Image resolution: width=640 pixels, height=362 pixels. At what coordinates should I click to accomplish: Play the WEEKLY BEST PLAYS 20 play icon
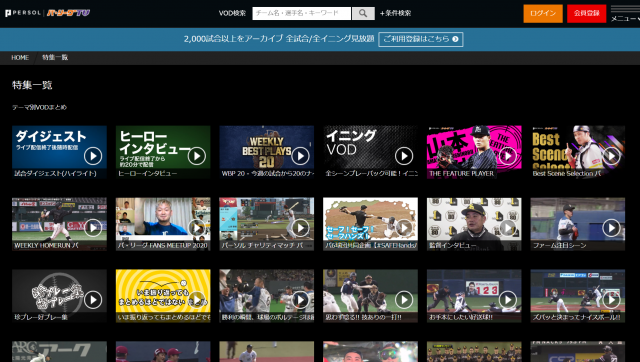click(x=300, y=156)
